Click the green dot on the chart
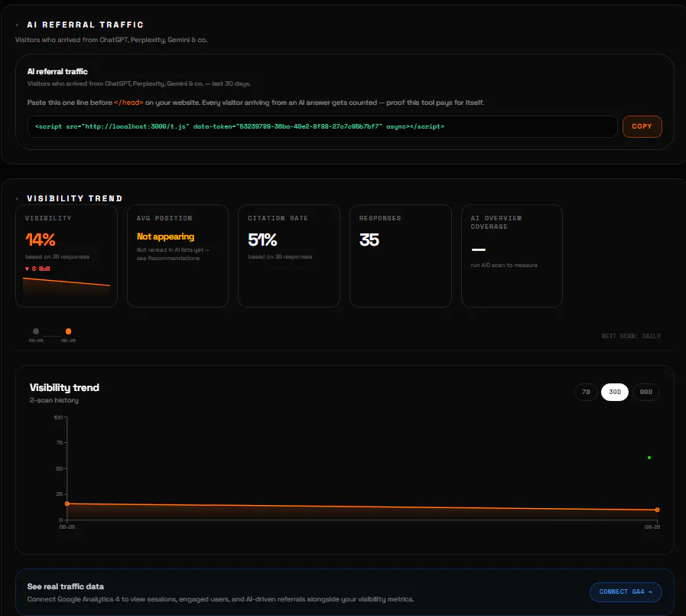 (x=649, y=458)
